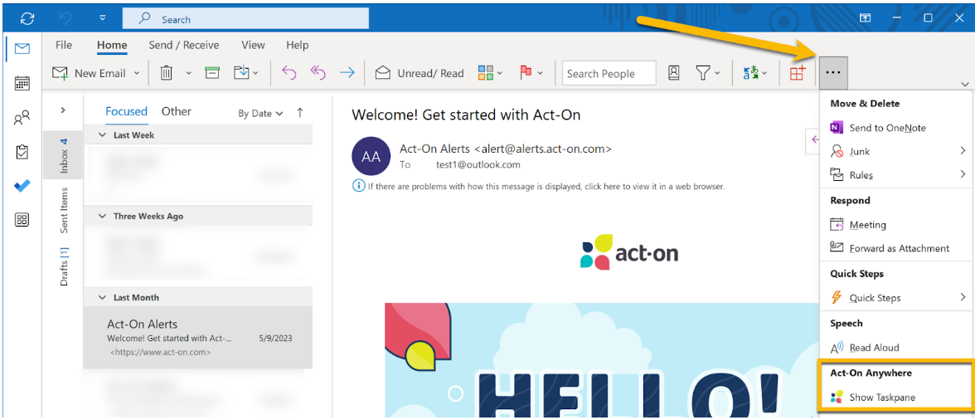Open the Help ribbon tab
This screenshot has height=420, width=980.
(x=298, y=45)
